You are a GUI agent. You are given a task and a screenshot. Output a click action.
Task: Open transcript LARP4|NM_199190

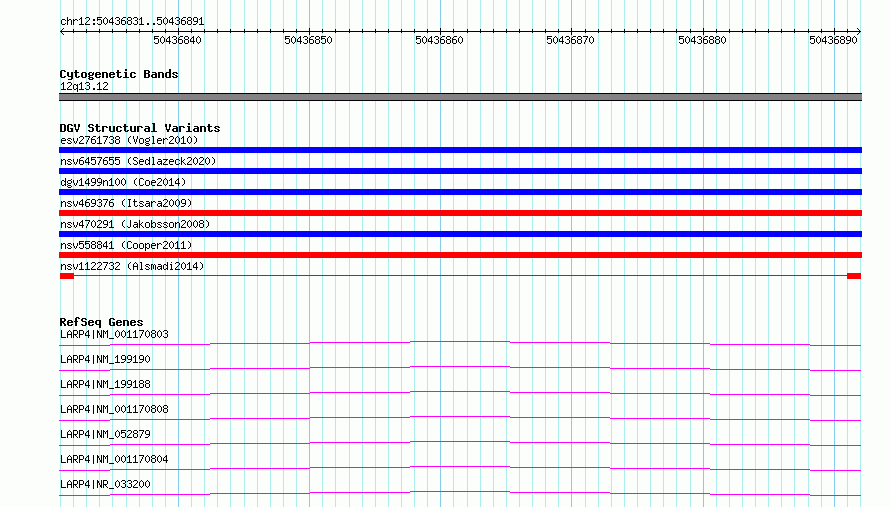pyautogui.click(x=105, y=359)
